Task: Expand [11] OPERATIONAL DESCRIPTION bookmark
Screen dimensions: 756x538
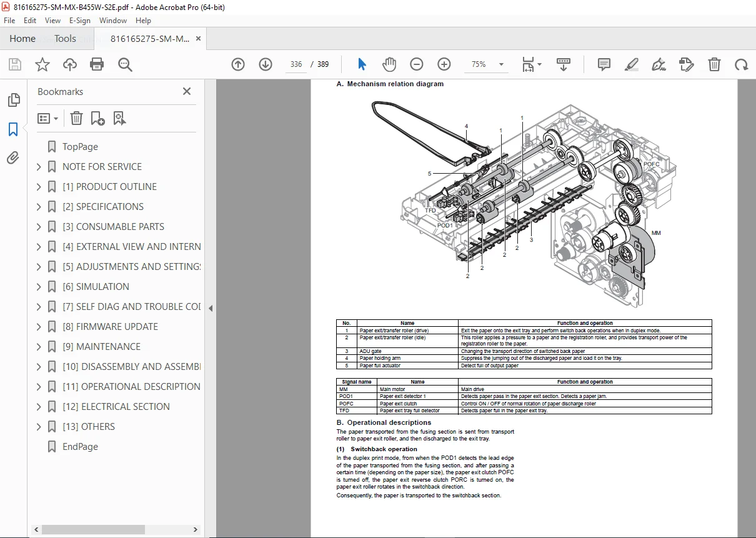Action: 39,387
